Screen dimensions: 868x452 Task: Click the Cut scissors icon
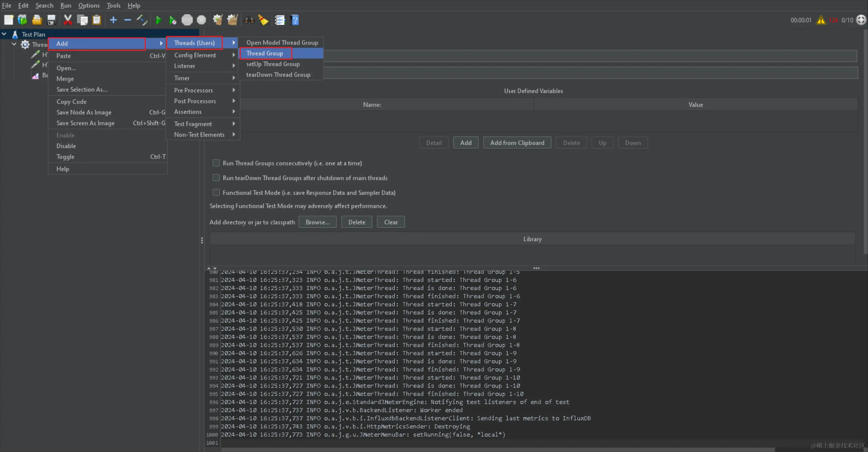pyautogui.click(x=68, y=20)
